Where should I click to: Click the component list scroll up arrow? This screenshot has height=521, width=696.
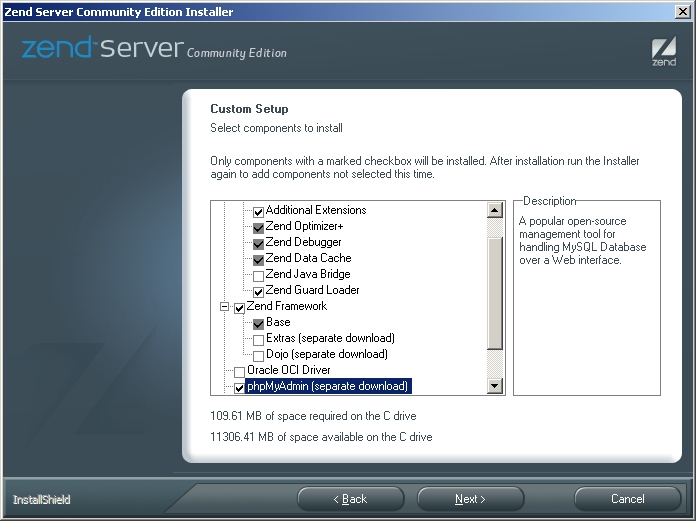[x=494, y=211]
